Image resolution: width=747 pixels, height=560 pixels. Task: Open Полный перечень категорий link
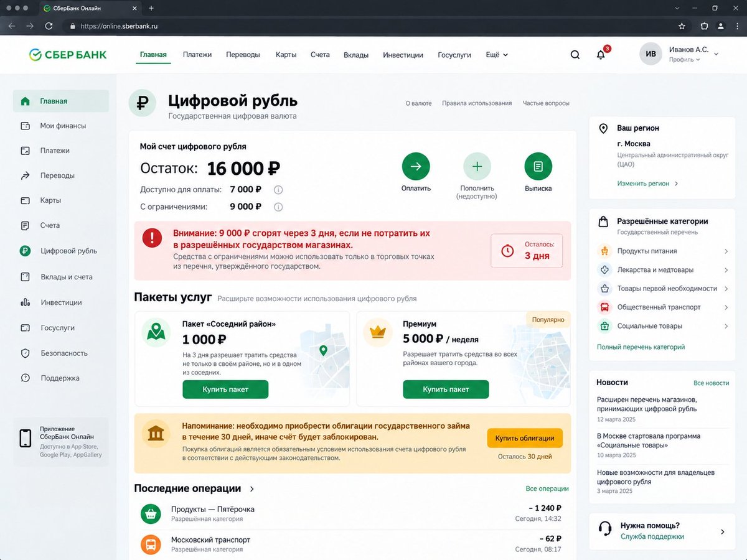coord(641,347)
